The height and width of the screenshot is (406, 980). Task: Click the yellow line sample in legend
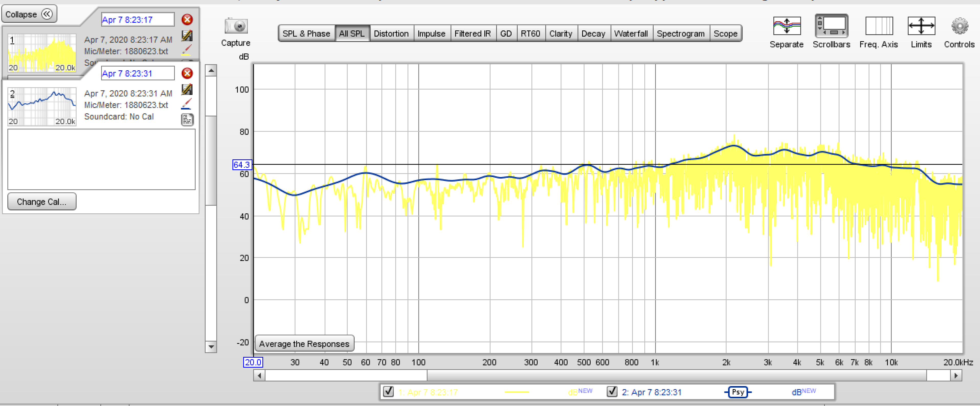click(517, 392)
